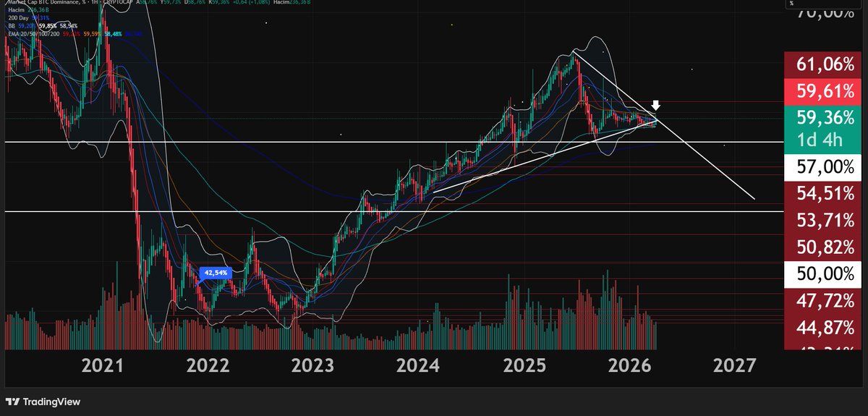Click the 59,61% red price label
This screenshot has height=416, width=868.
(x=822, y=92)
